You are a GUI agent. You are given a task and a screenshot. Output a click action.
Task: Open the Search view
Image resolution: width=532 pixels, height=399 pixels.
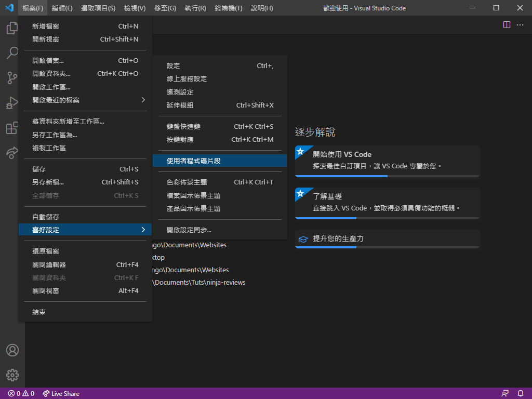click(11, 53)
